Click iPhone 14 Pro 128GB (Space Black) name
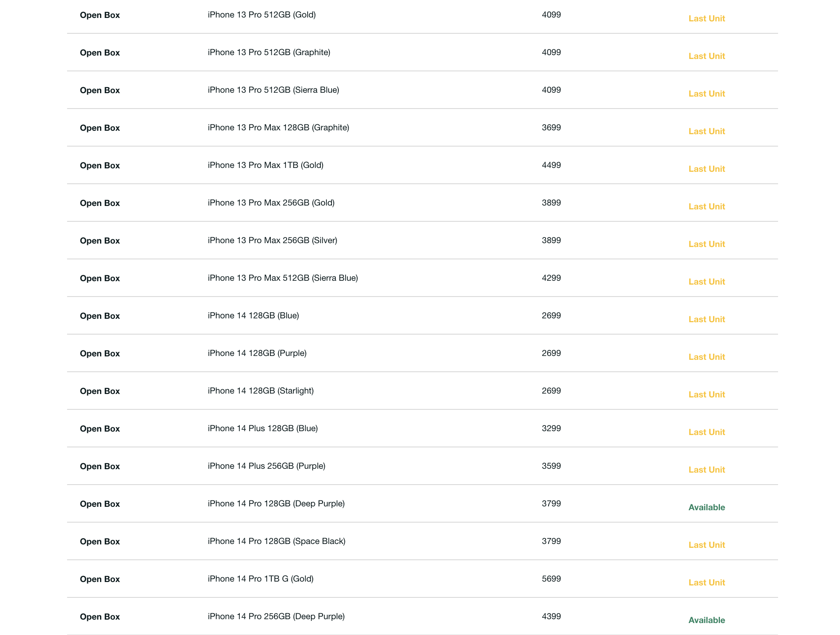The height and width of the screenshot is (635, 840). point(276,541)
